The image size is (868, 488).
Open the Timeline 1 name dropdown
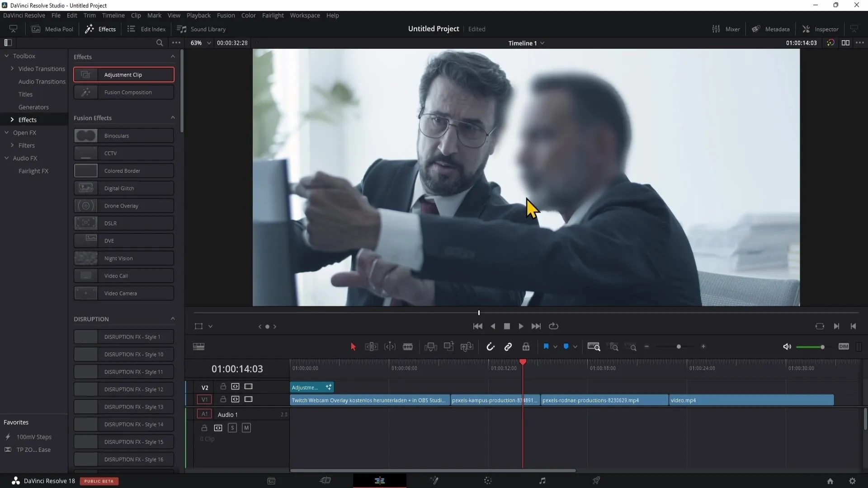click(x=542, y=43)
